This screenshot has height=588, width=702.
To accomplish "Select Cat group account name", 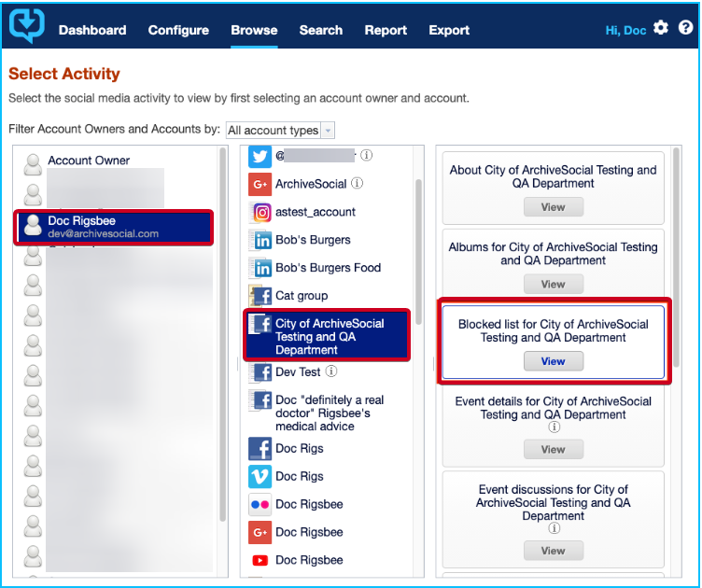I will [302, 296].
